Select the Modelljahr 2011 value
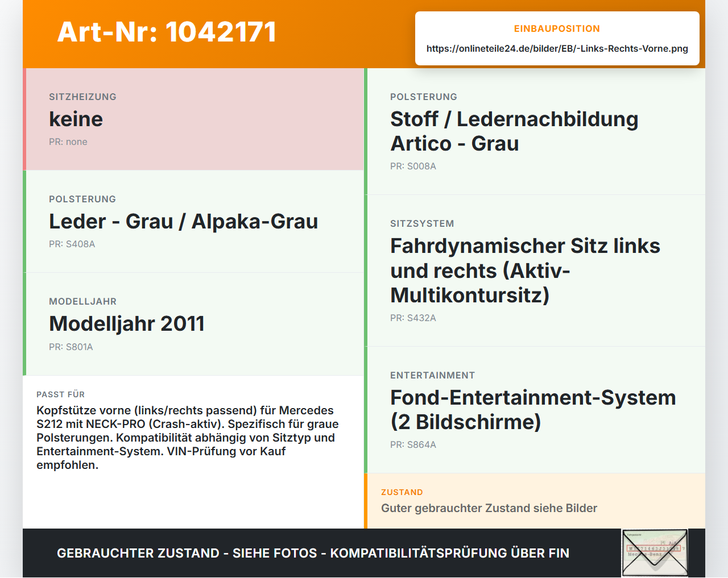Screen dimensions: 728x578 coord(127,323)
